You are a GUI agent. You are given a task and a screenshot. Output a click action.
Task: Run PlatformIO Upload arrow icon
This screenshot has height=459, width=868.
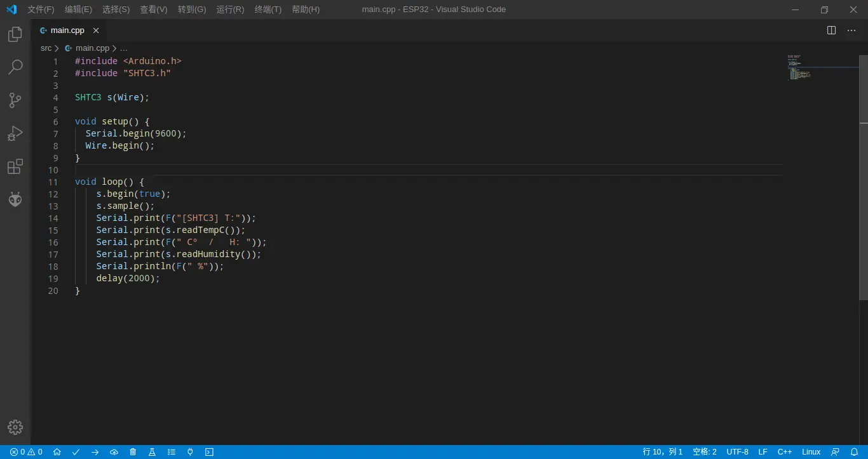[95, 452]
